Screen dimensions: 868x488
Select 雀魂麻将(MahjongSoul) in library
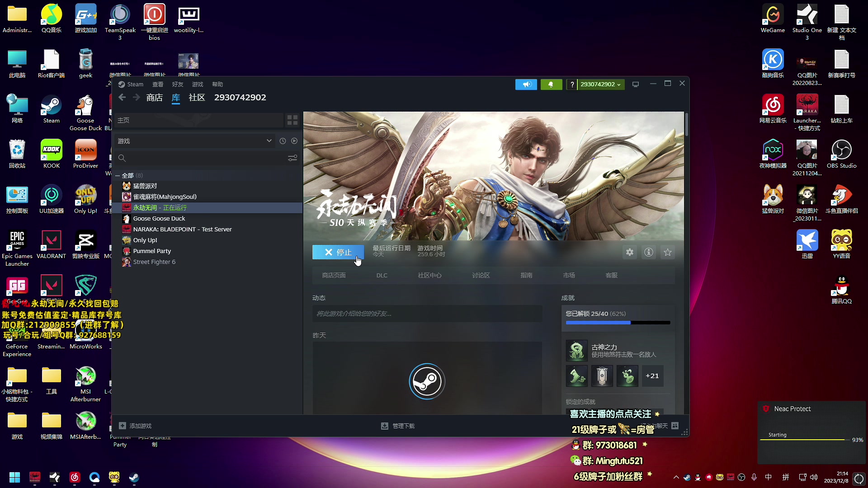tap(208, 197)
